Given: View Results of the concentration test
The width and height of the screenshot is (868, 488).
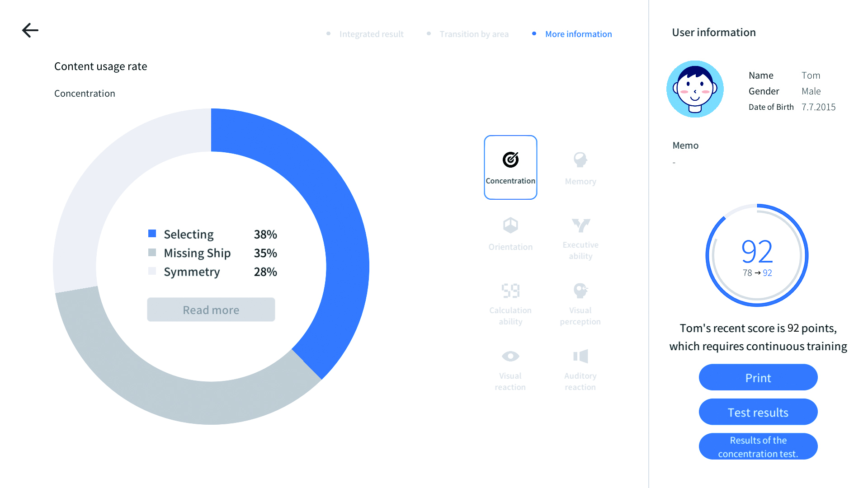Looking at the screenshot, I should 758,446.
